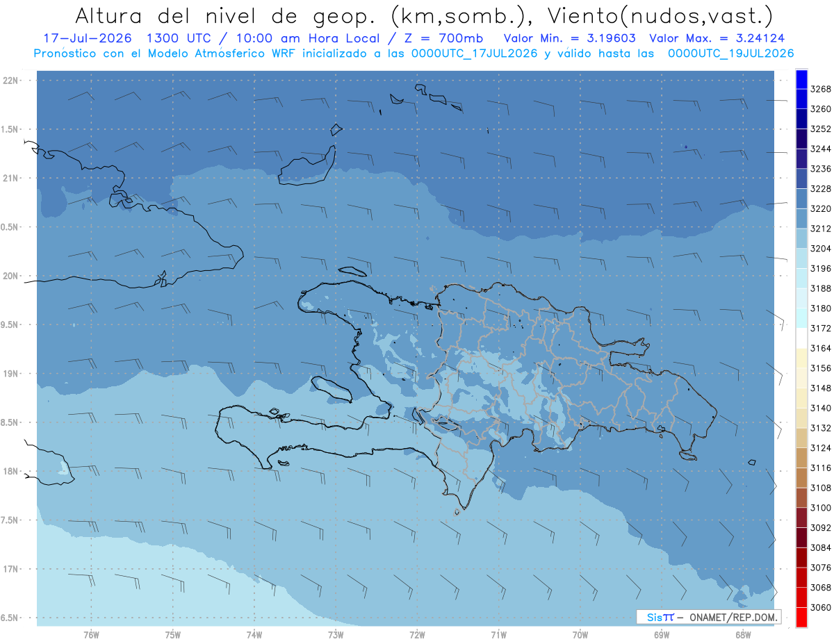
Task: Click the valid-until time '0000UTC_19JUL2026'
Action: click(x=730, y=53)
